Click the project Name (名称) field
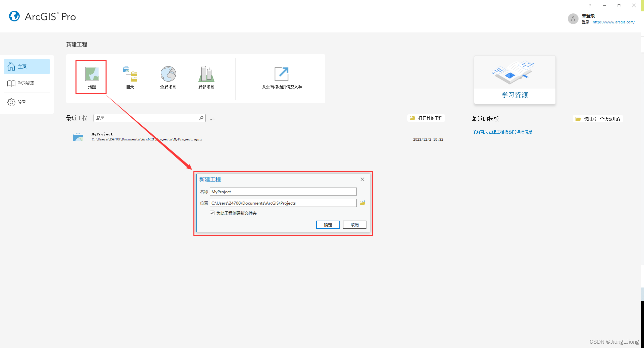The image size is (644, 348). [x=283, y=192]
